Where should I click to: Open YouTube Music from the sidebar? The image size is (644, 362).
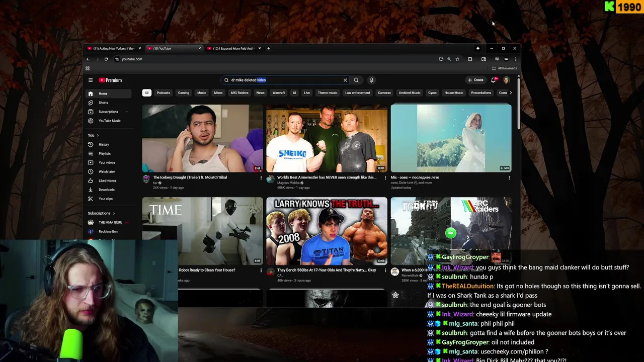click(108, 121)
